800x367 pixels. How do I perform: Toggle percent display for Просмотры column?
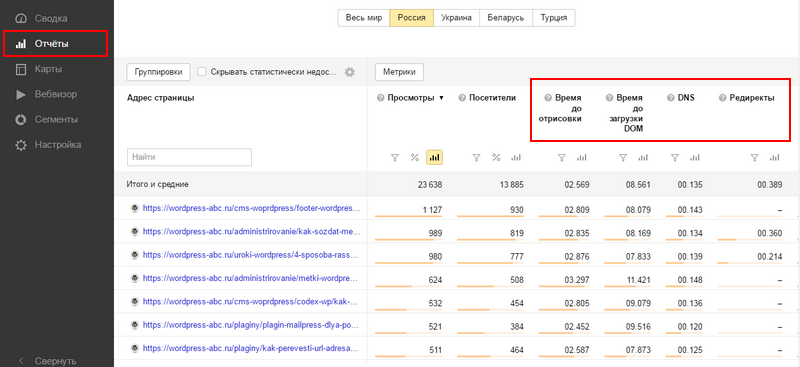tap(414, 158)
